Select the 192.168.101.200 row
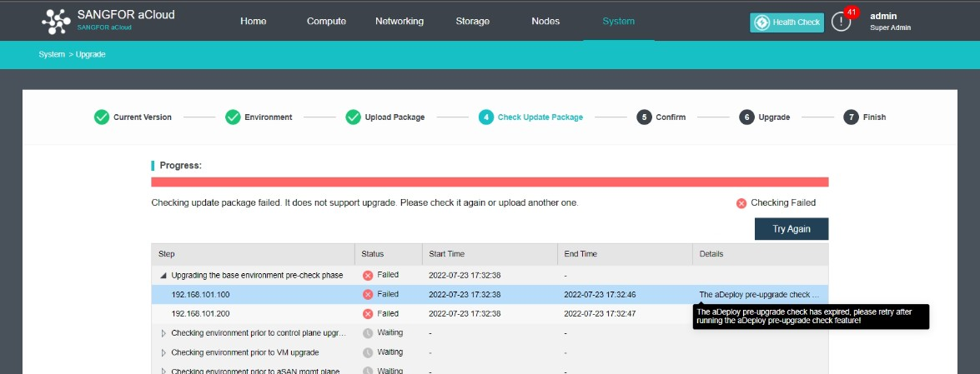This screenshot has width=980, height=374. pyautogui.click(x=490, y=313)
